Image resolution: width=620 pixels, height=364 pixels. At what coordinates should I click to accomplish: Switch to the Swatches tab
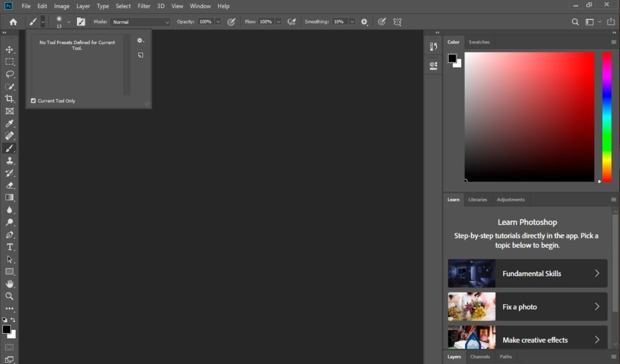tap(479, 42)
